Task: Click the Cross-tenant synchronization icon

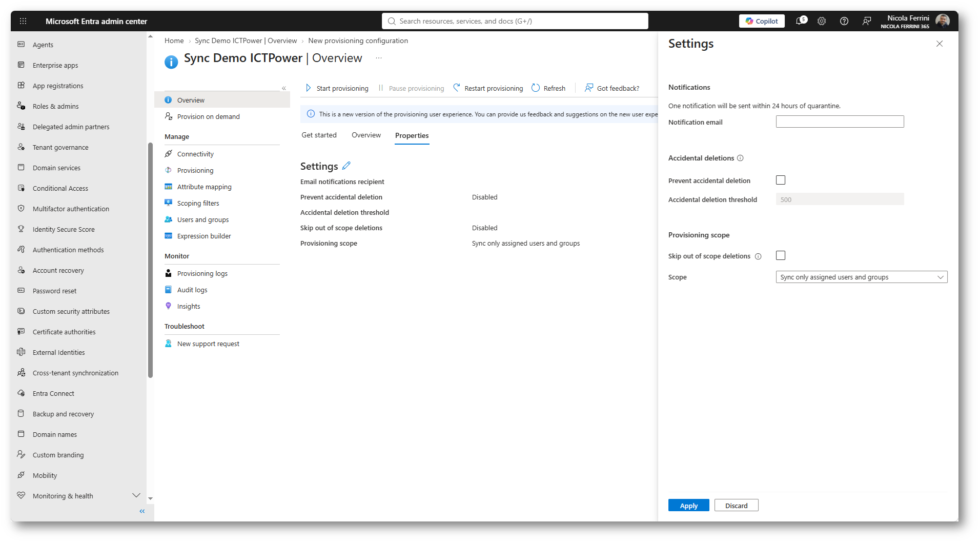Action: (21, 373)
